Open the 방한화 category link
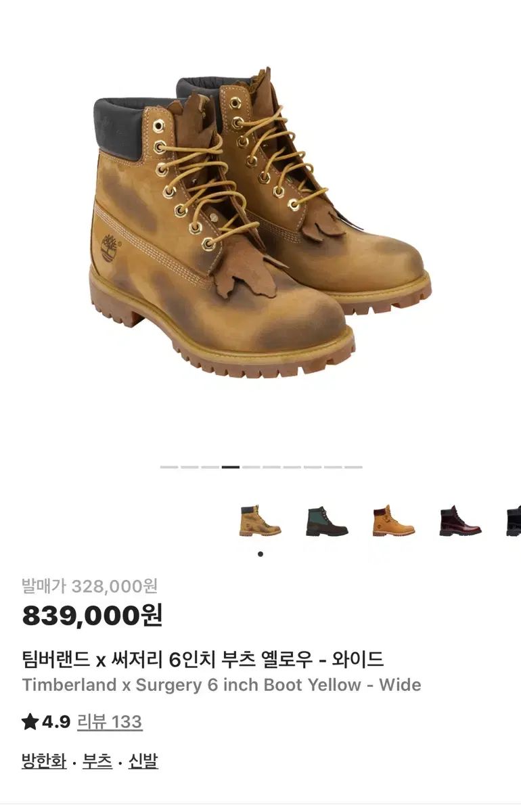Screen dimensions: 521x812 tap(44, 761)
